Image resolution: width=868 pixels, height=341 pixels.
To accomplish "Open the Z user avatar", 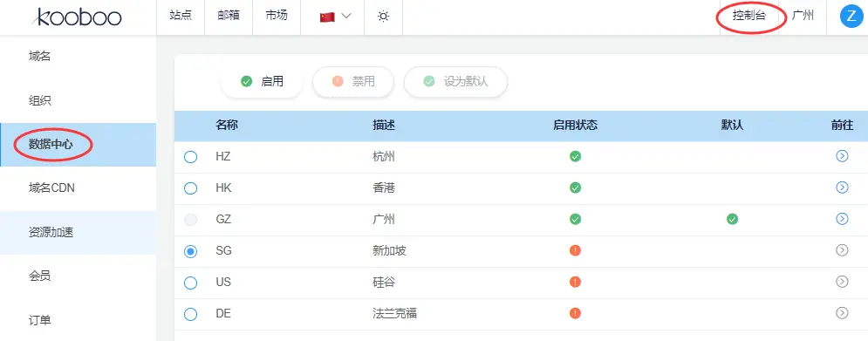I will (x=852, y=17).
